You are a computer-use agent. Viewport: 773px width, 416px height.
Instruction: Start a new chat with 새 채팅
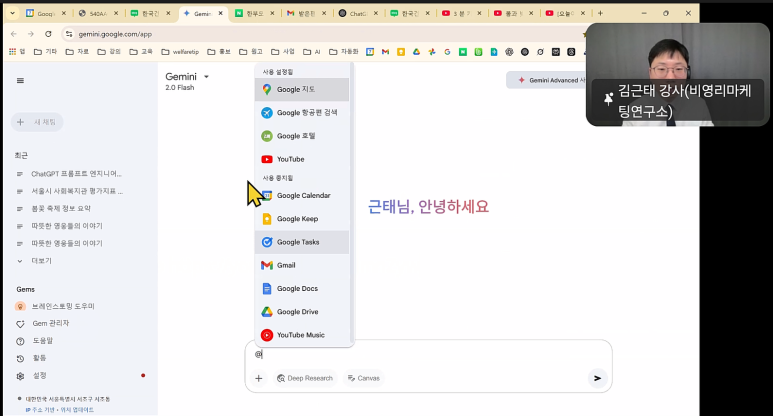click(37, 122)
